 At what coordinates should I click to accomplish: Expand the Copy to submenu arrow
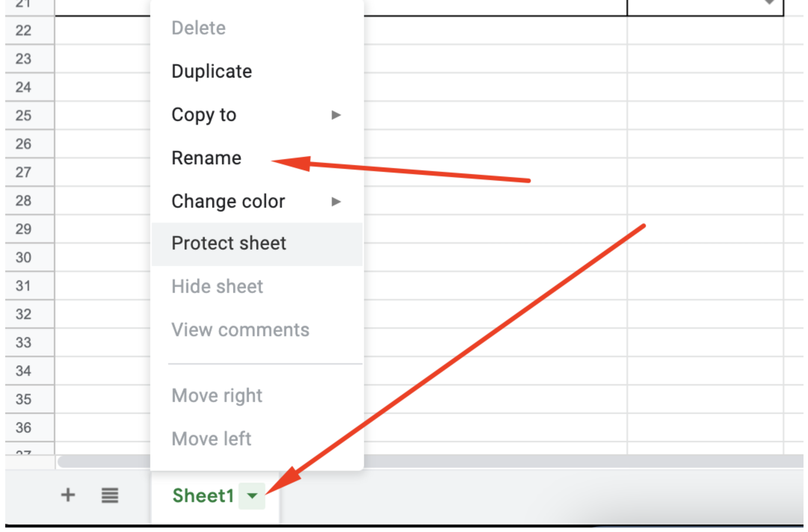pos(336,115)
